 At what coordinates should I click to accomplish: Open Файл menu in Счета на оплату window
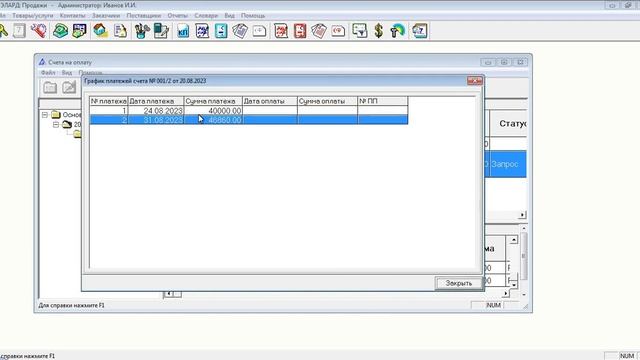[48, 73]
